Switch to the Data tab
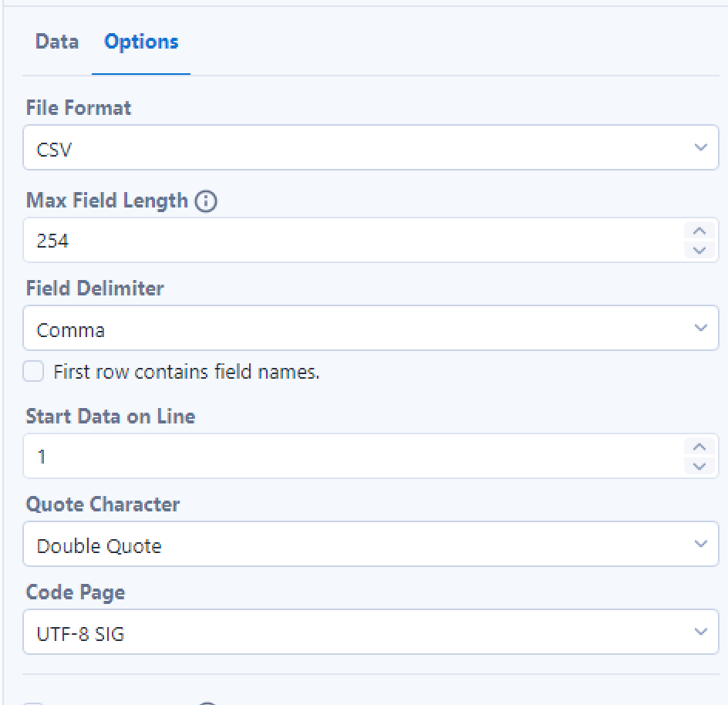728x705 pixels. click(57, 42)
